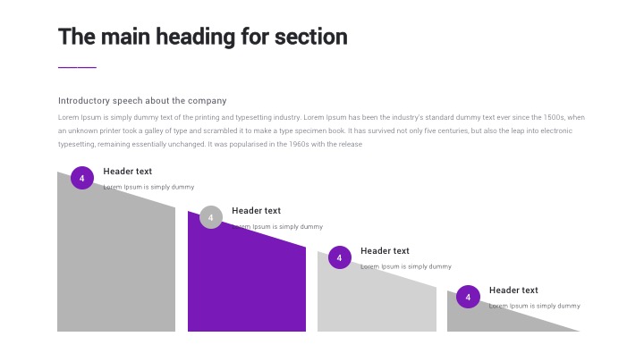
Task: Click the caption under the third step header
Action: pyautogui.click(x=406, y=266)
